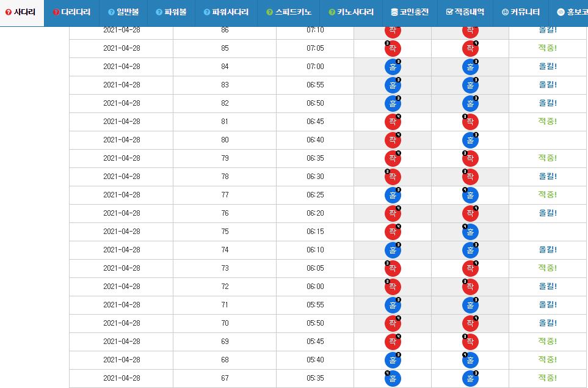Click the 올킬! result in round 83
Image resolution: width=588 pixels, height=388 pixels.
click(548, 85)
